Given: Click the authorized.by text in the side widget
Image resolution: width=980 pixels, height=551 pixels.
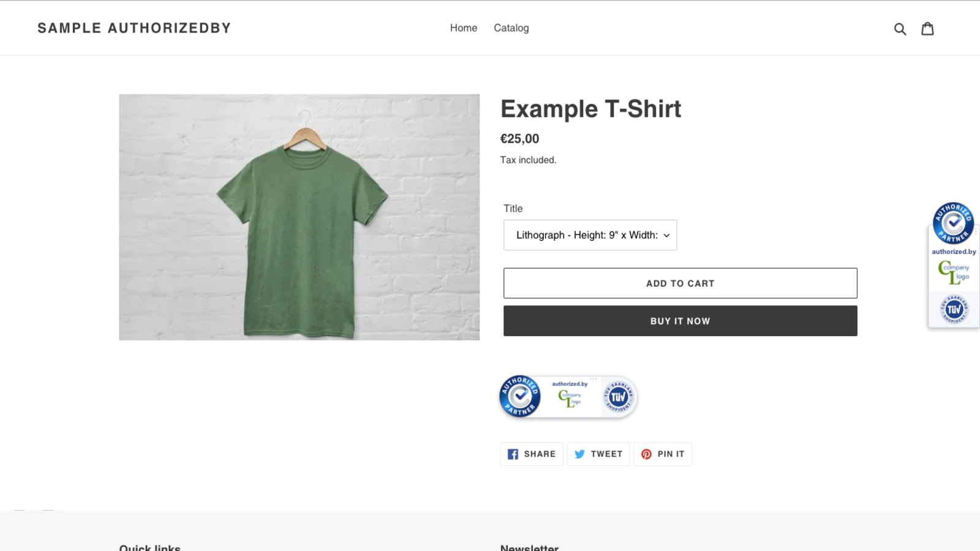Looking at the screenshot, I should [x=954, y=252].
